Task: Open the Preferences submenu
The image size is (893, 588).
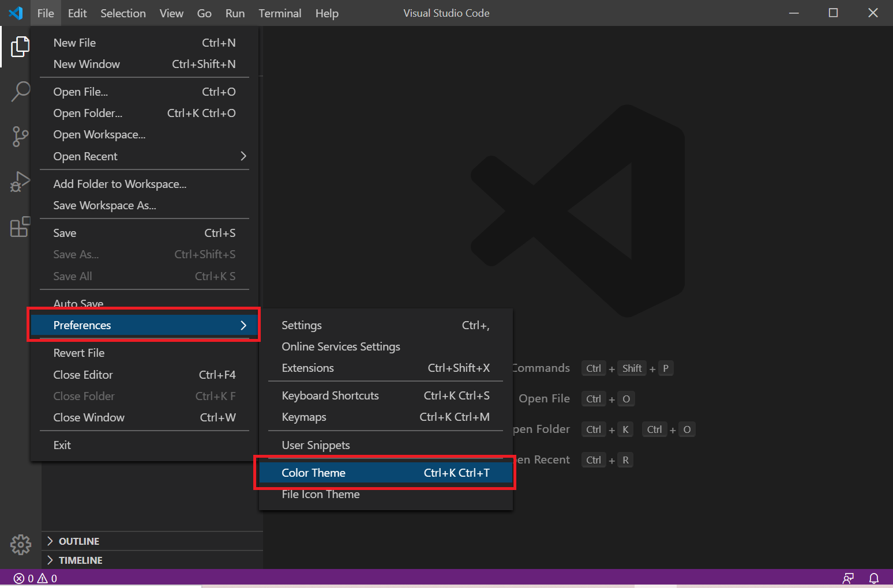Action: coord(144,325)
